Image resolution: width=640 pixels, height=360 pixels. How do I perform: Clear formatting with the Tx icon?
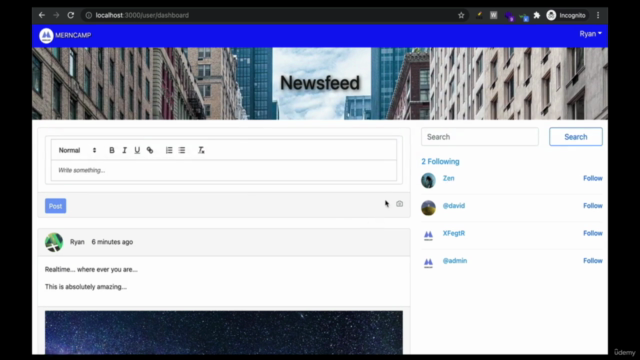pyautogui.click(x=201, y=150)
